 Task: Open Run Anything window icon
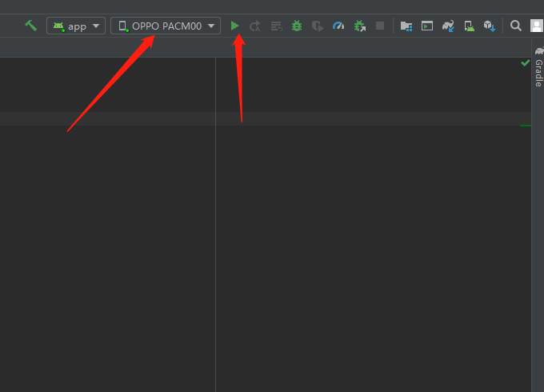(x=427, y=26)
